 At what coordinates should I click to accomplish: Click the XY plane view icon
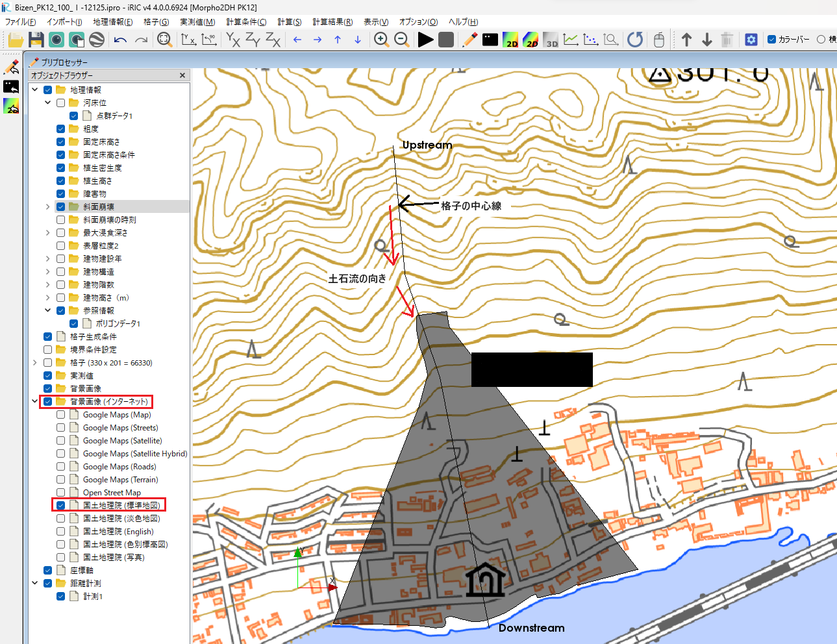coord(232,40)
